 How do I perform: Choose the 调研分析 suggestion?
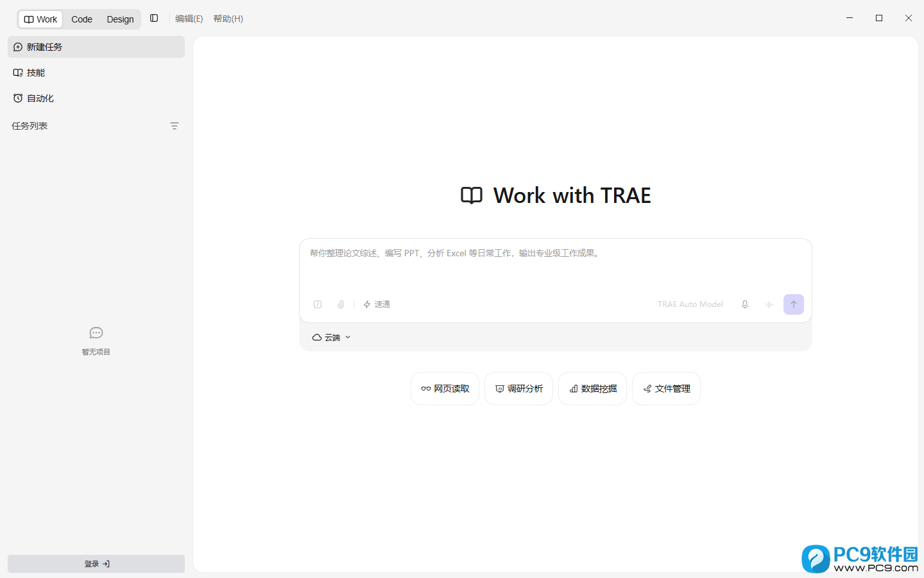click(x=518, y=389)
